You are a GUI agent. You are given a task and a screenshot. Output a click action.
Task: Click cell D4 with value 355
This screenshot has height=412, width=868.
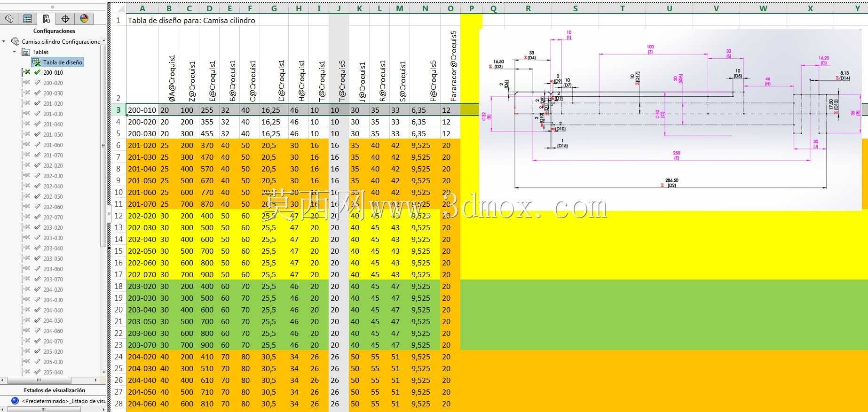209,122
